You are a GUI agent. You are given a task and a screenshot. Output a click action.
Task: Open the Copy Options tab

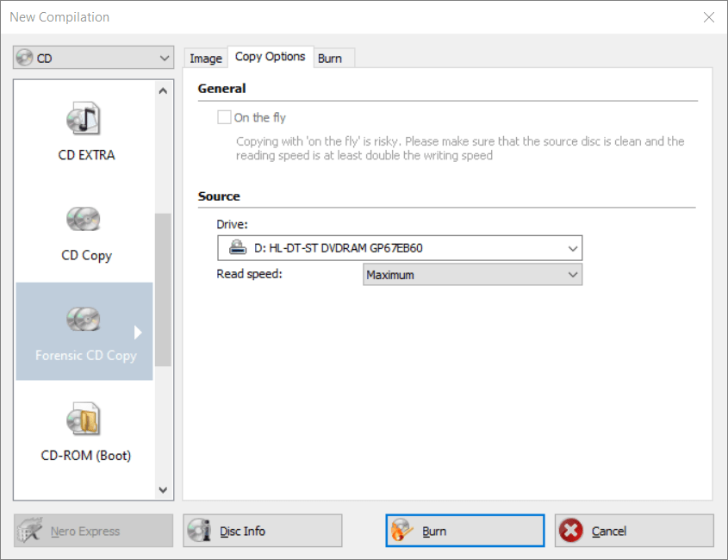270,57
